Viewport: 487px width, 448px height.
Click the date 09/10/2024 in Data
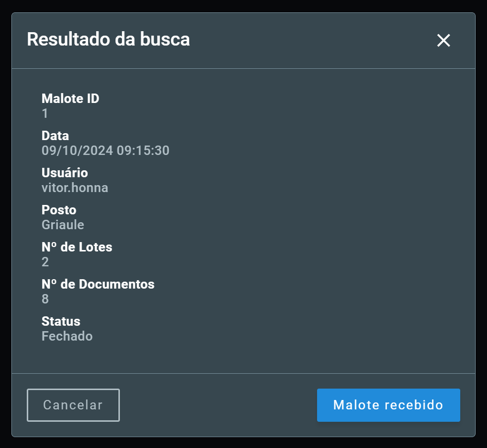pos(77,150)
